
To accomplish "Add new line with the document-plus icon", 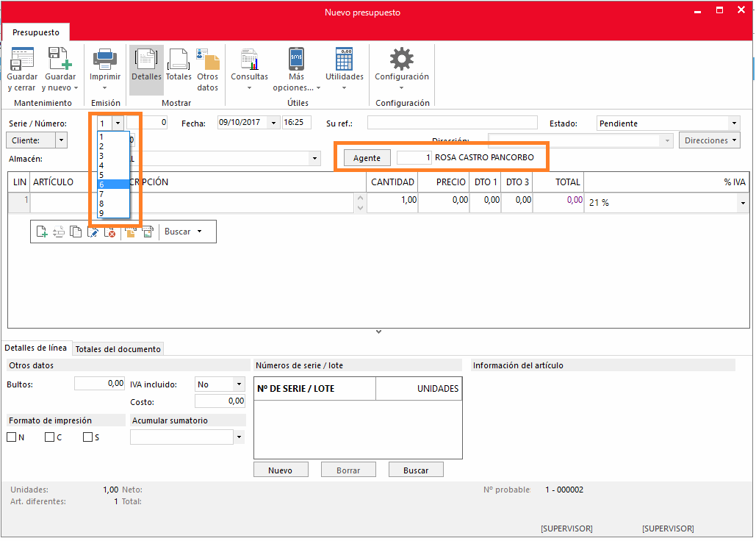I will [x=42, y=232].
